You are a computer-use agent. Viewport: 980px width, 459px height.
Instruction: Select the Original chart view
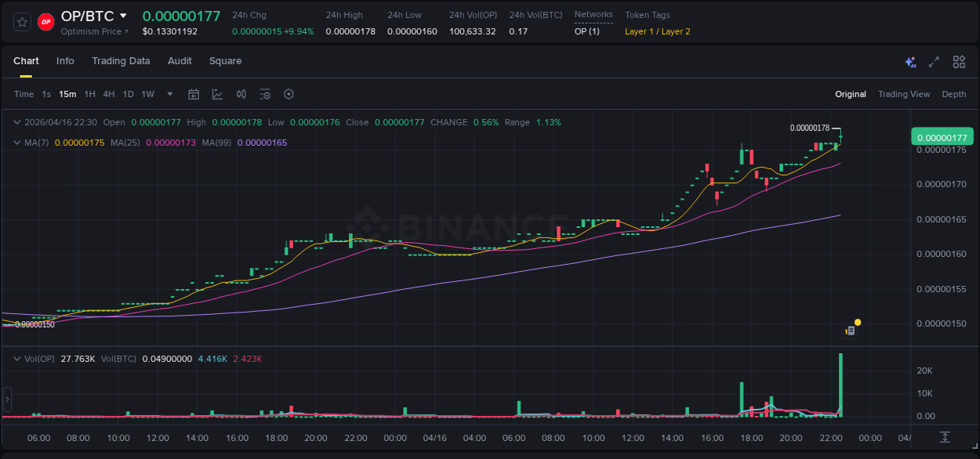point(851,94)
